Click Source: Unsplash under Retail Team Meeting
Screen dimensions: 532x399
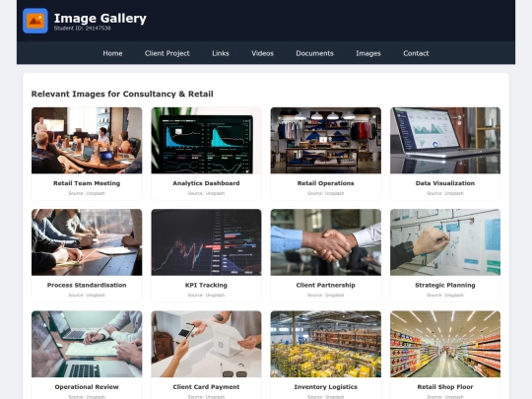(x=87, y=193)
